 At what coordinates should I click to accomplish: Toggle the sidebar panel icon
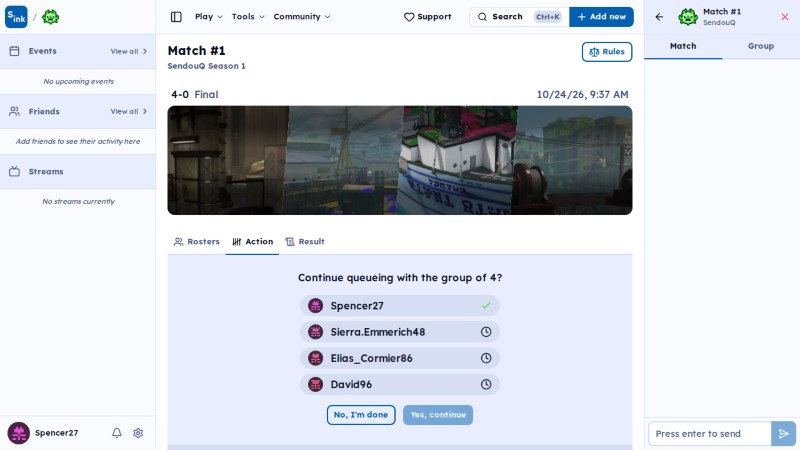click(176, 17)
